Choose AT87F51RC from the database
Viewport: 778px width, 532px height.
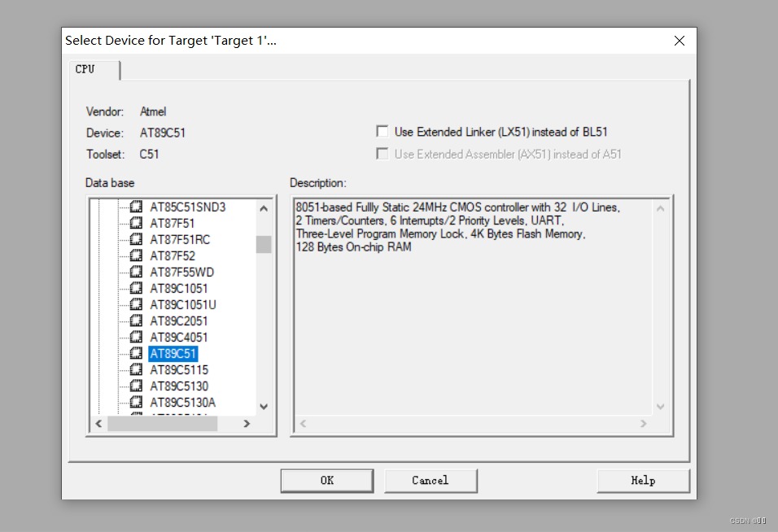coord(180,240)
